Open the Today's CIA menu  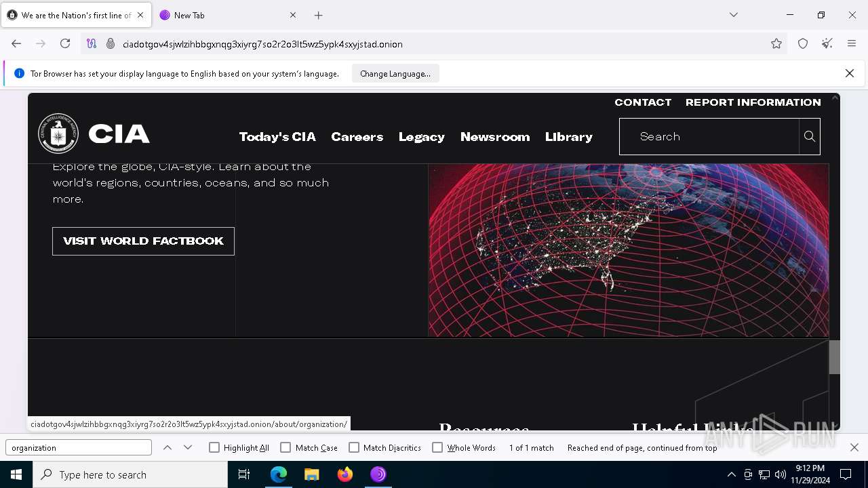pyautogui.click(x=277, y=137)
